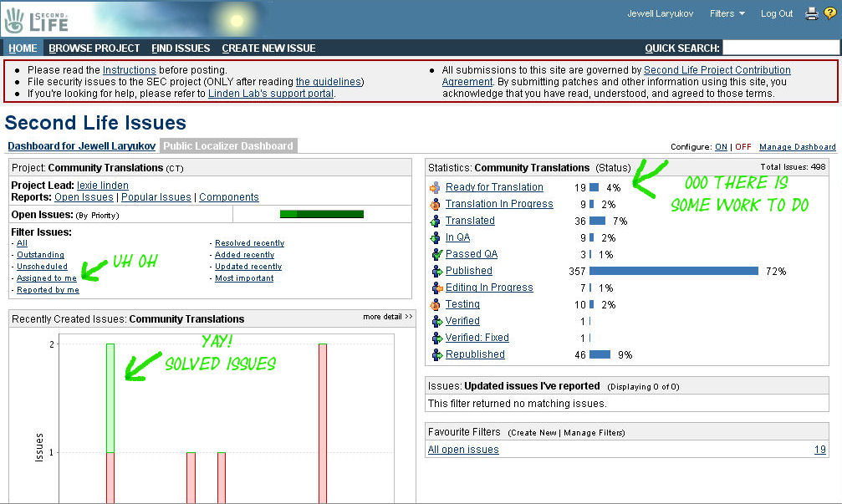Screen dimensions: 842x504
Task: Focus the Quick Search input field
Action: point(779,48)
